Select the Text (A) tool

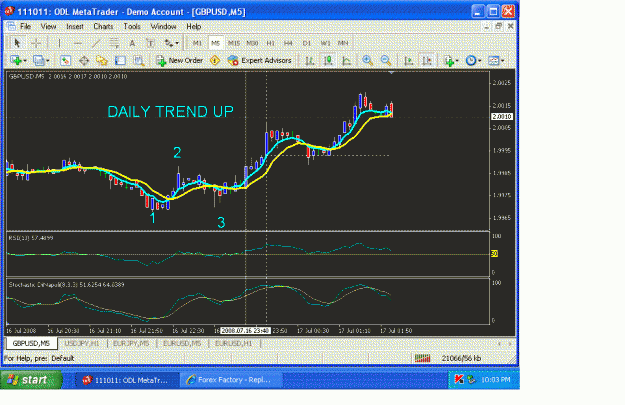coord(132,43)
